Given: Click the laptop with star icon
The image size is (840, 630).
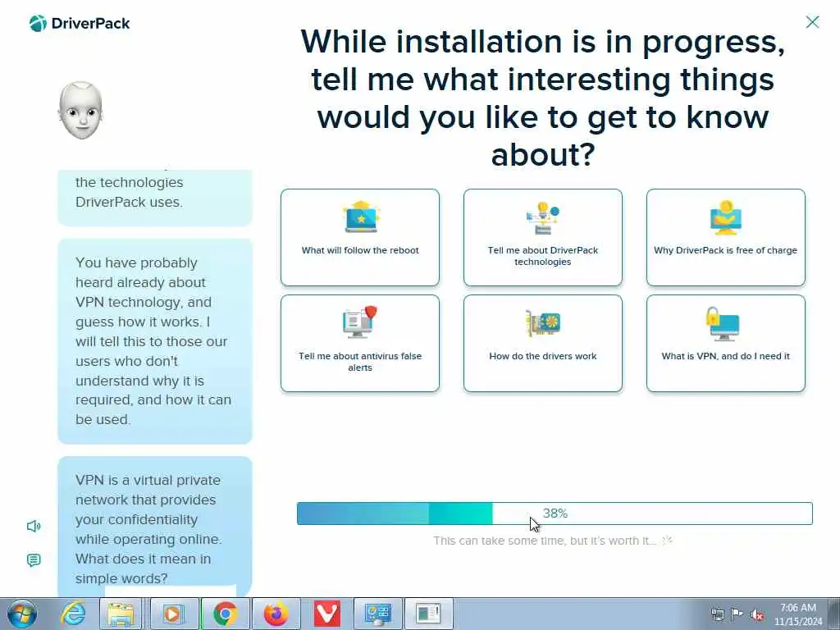Looking at the screenshot, I should point(361,217).
